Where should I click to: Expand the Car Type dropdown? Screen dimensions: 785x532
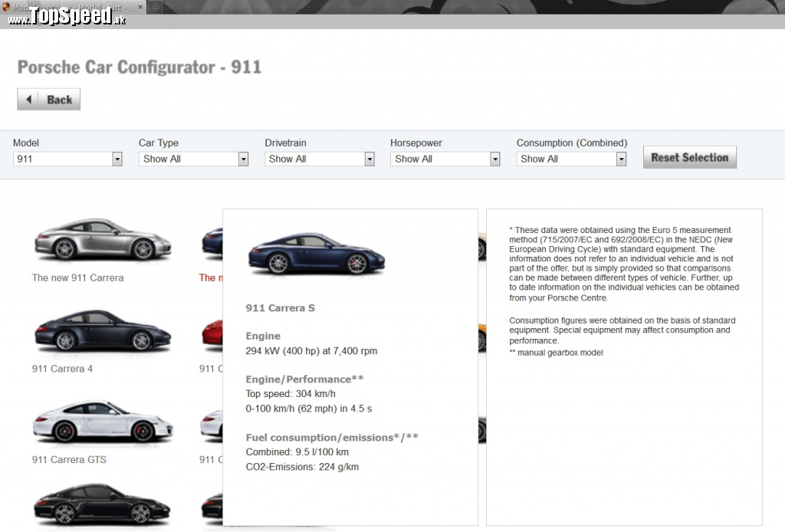(x=193, y=159)
